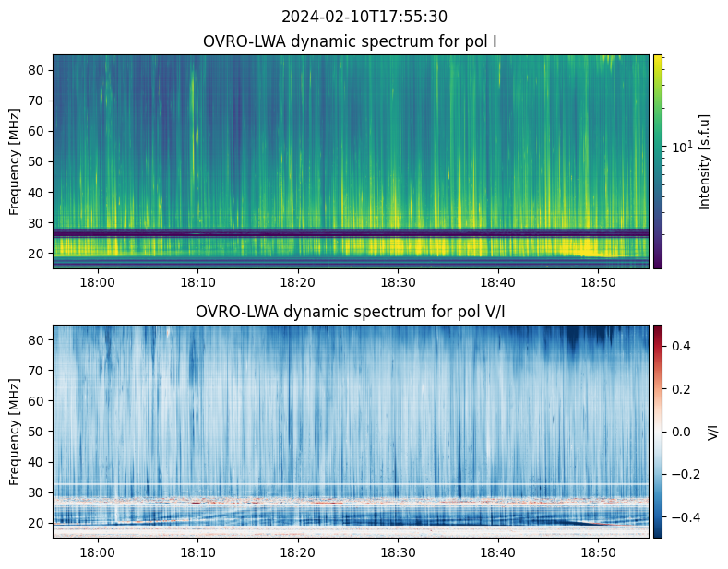Select the pol I dynamic spectrum title

(x=351, y=41)
